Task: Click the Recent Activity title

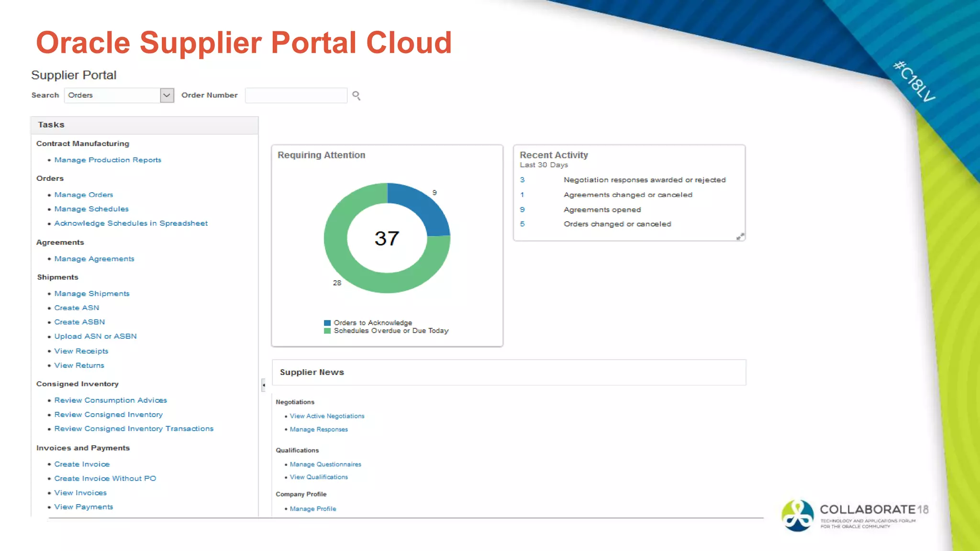Action: 554,155
